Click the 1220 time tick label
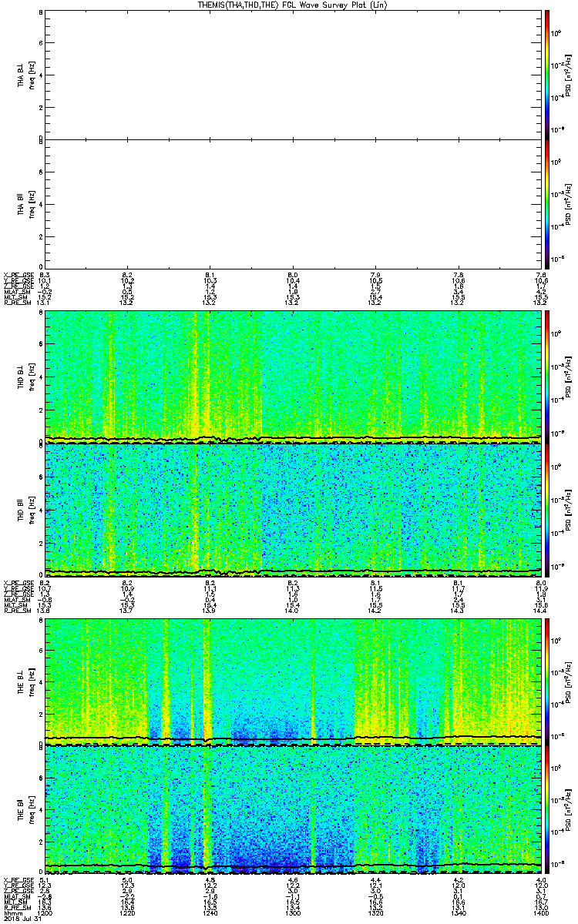 [128, 912]
